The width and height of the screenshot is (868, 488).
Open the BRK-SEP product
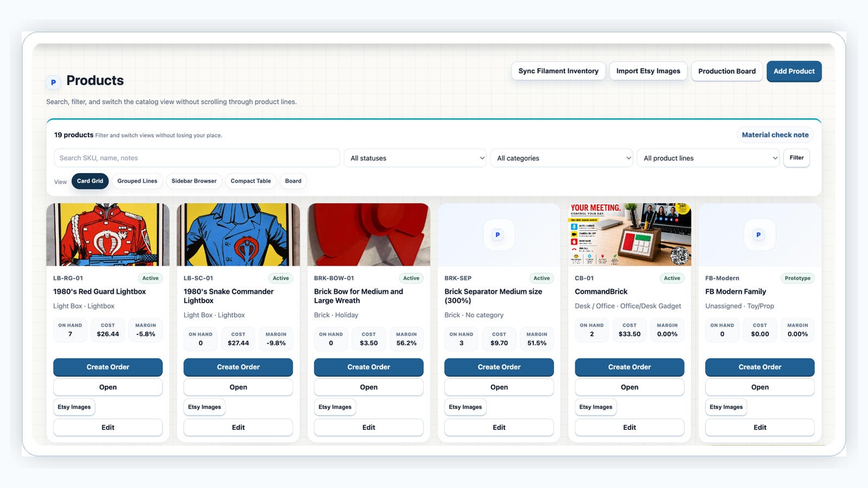click(x=499, y=387)
